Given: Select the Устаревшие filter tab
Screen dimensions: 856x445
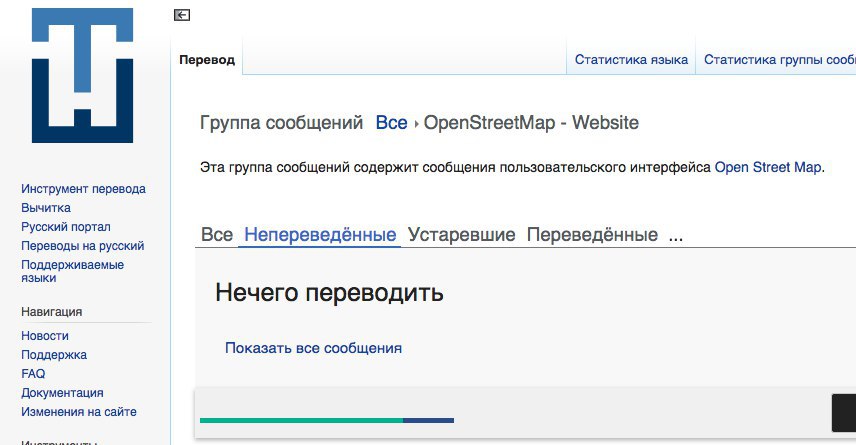Looking at the screenshot, I should pos(461,235).
